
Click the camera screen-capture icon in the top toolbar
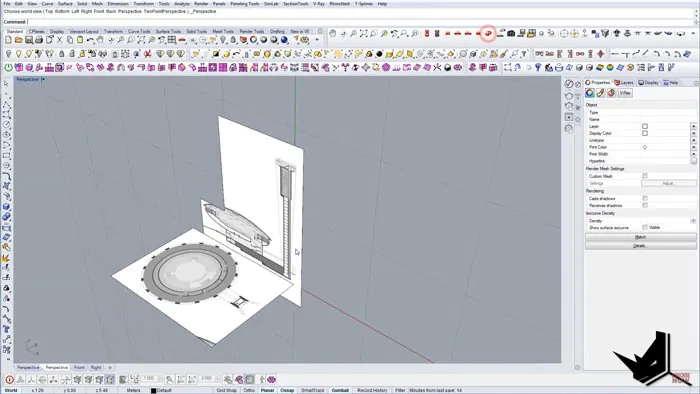click(x=511, y=33)
